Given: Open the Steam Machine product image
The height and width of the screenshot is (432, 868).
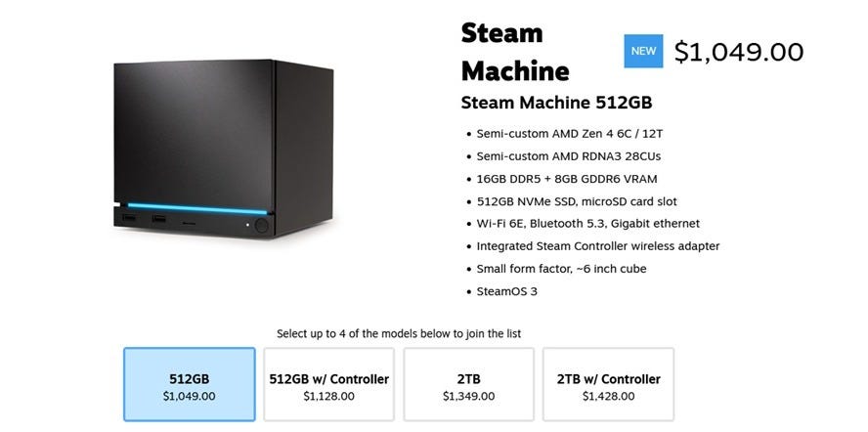Looking at the screenshot, I should point(223,149).
